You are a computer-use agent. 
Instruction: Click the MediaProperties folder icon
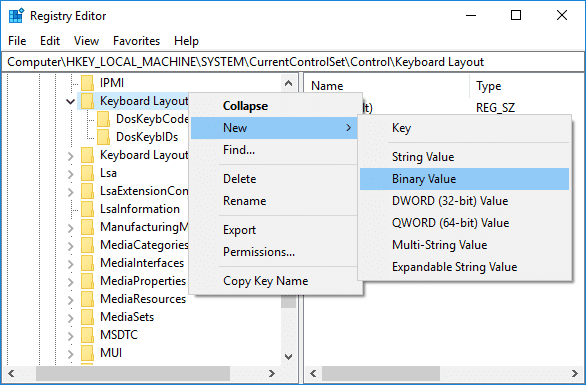click(87, 281)
